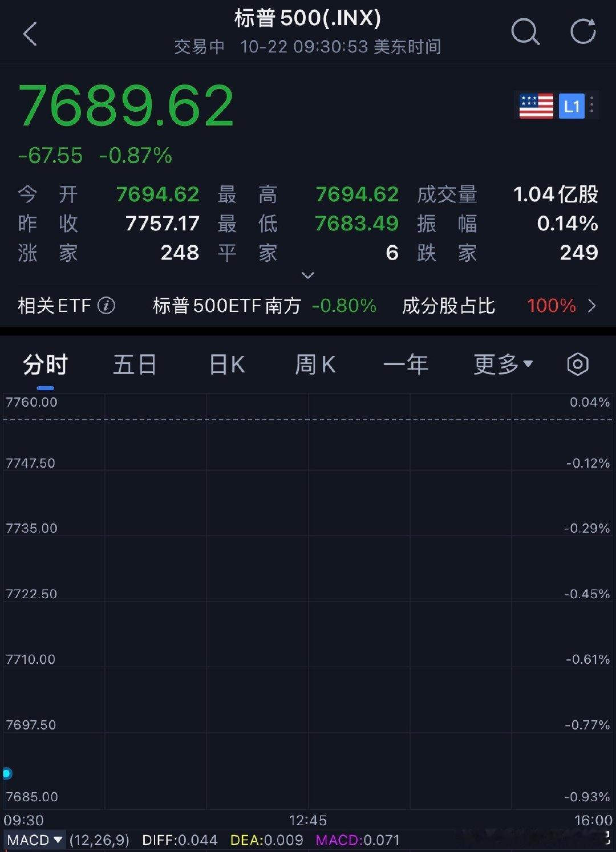Switch to the 分时 tab

click(x=45, y=364)
